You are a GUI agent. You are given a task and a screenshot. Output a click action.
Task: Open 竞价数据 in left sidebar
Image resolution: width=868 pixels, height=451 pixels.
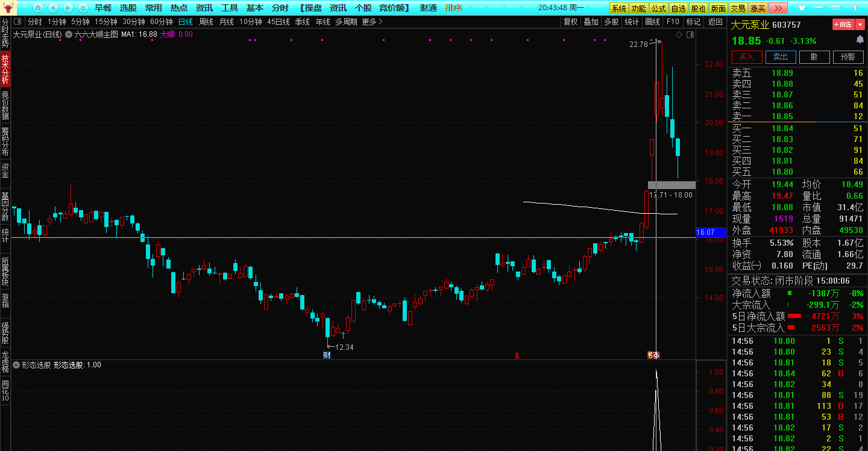pyautogui.click(x=5, y=105)
